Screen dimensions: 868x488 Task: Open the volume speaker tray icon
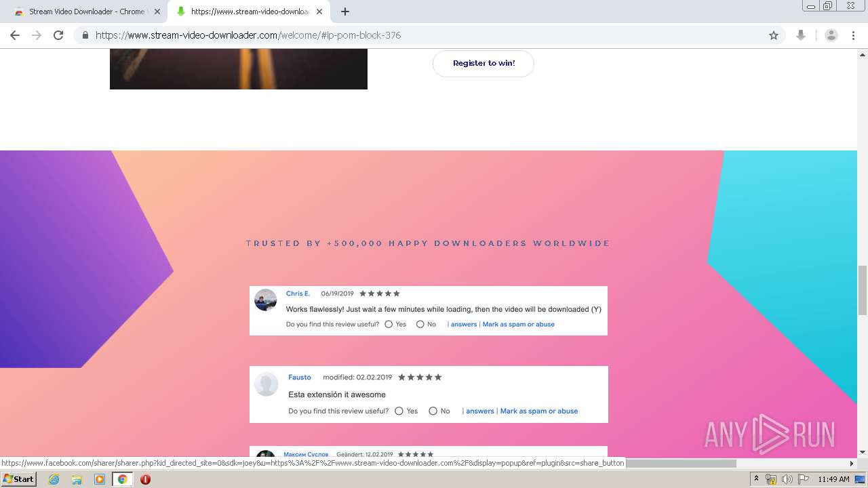click(x=787, y=479)
